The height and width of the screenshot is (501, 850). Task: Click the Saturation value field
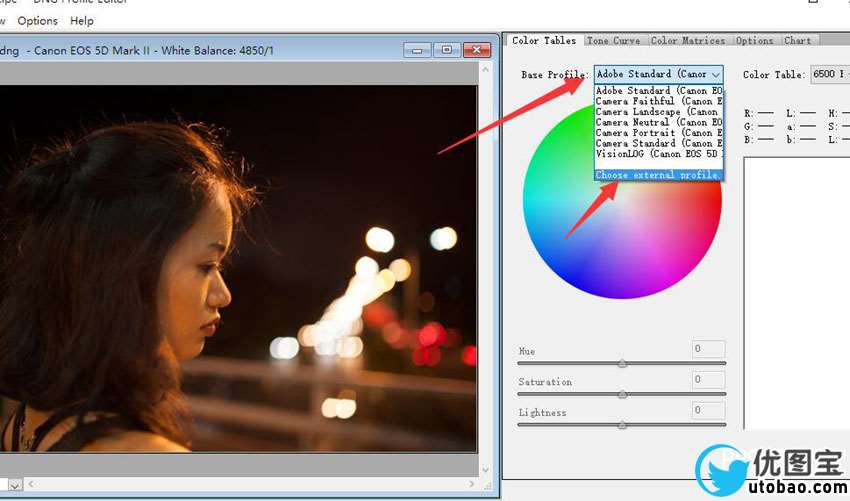(x=709, y=380)
